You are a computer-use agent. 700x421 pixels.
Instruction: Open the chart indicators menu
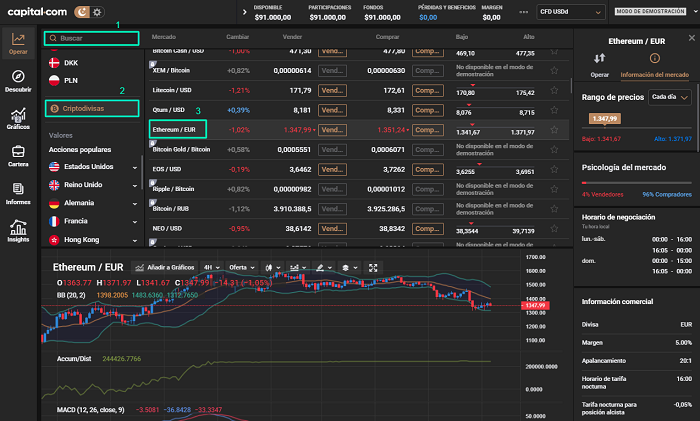(x=298, y=267)
